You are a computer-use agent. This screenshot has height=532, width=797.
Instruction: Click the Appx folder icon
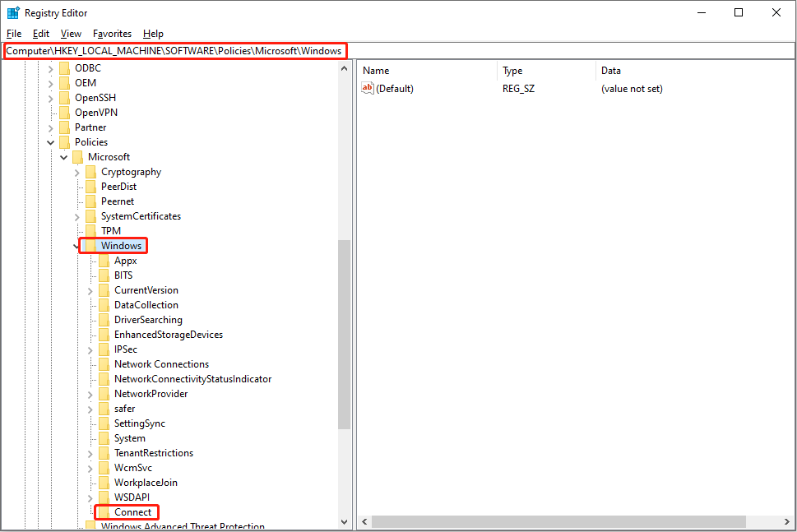click(x=104, y=260)
